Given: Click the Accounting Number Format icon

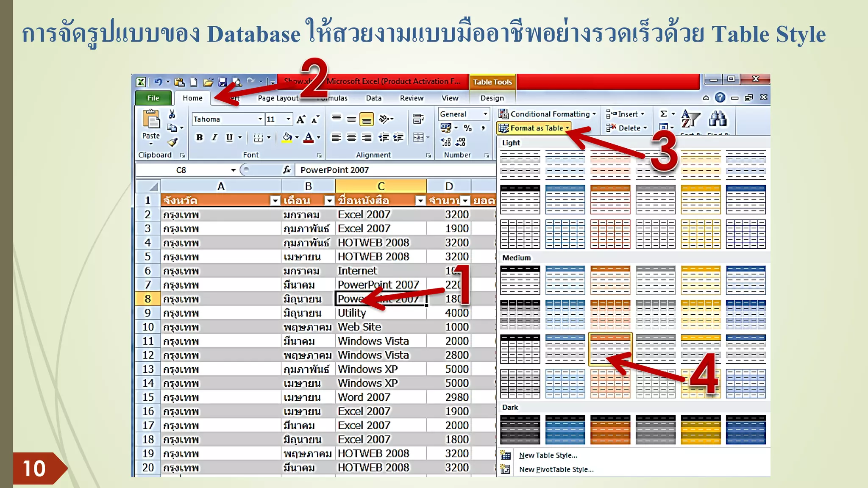Looking at the screenshot, I should click(x=446, y=128).
